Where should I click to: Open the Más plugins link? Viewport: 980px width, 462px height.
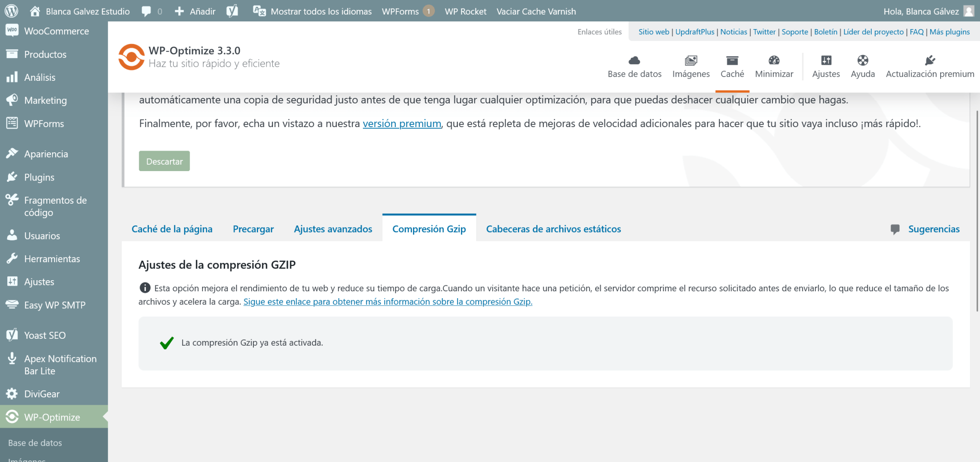coord(949,32)
